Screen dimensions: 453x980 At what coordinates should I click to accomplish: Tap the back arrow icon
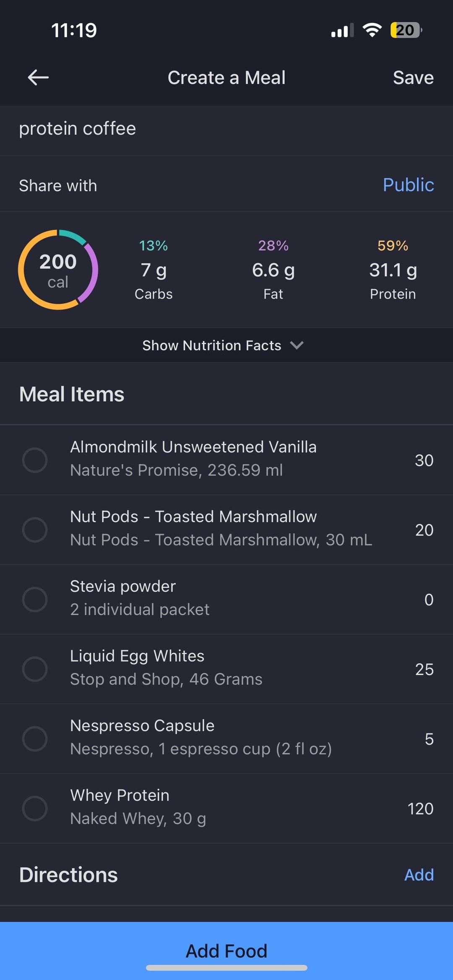38,78
